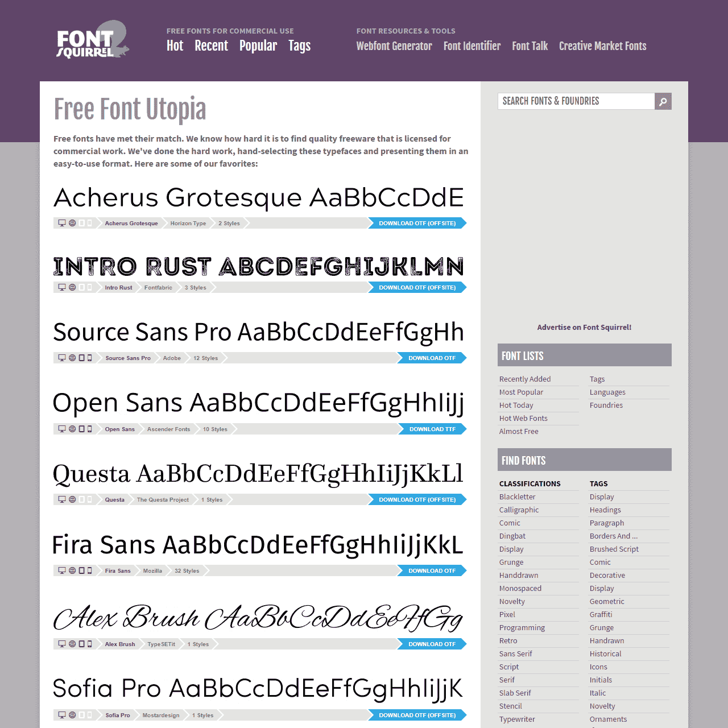Click the phone icon beside Sofia Pro
This screenshot has width=728, height=728.
click(90, 715)
